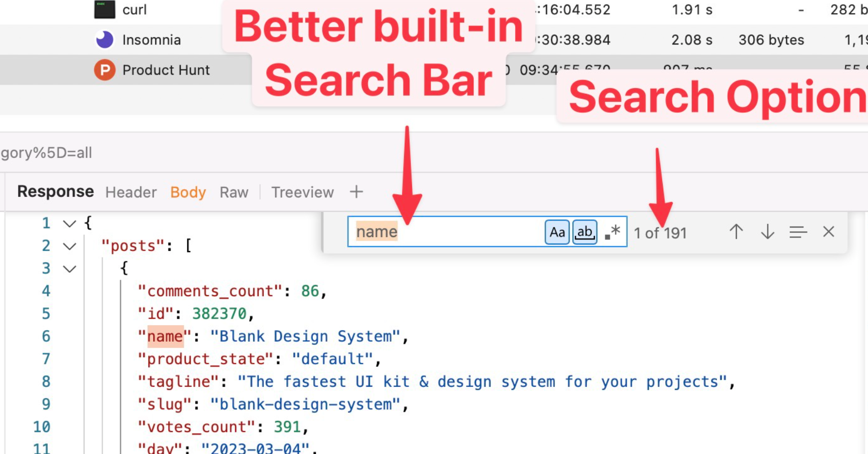
Task: Collapse the first post object on line 3
Action: tap(70, 269)
